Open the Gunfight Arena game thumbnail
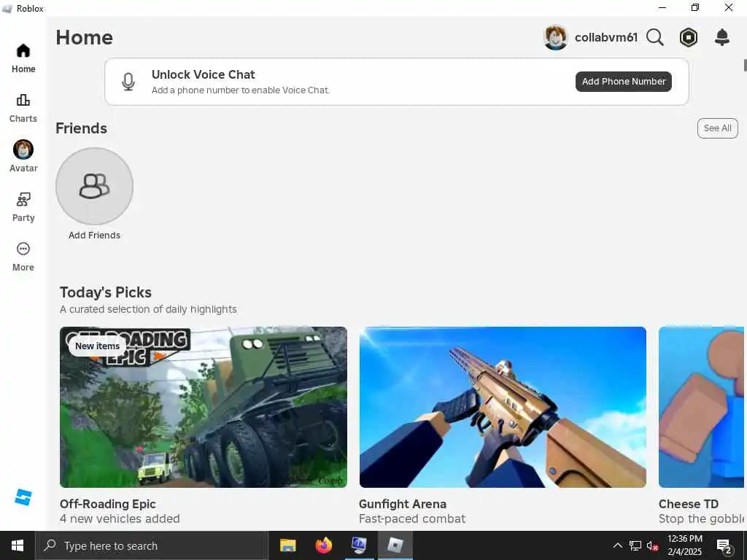The width and height of the screenshot is (747, 560). pos(503,407)
